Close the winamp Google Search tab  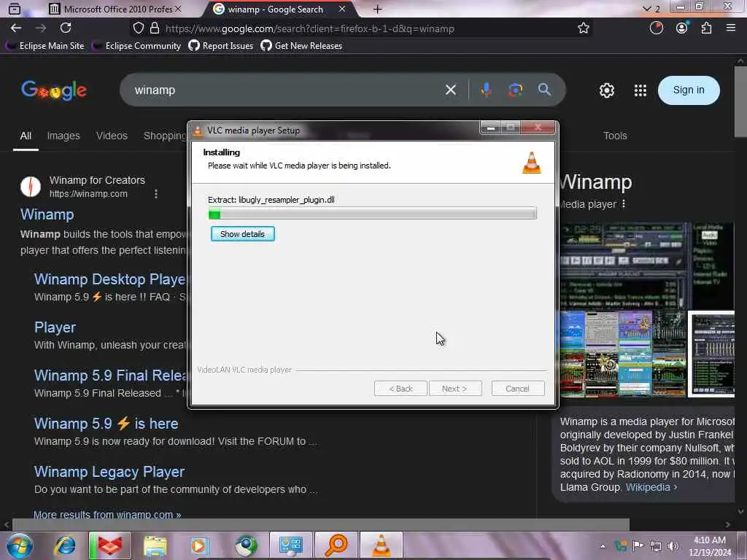pos(342,9)
